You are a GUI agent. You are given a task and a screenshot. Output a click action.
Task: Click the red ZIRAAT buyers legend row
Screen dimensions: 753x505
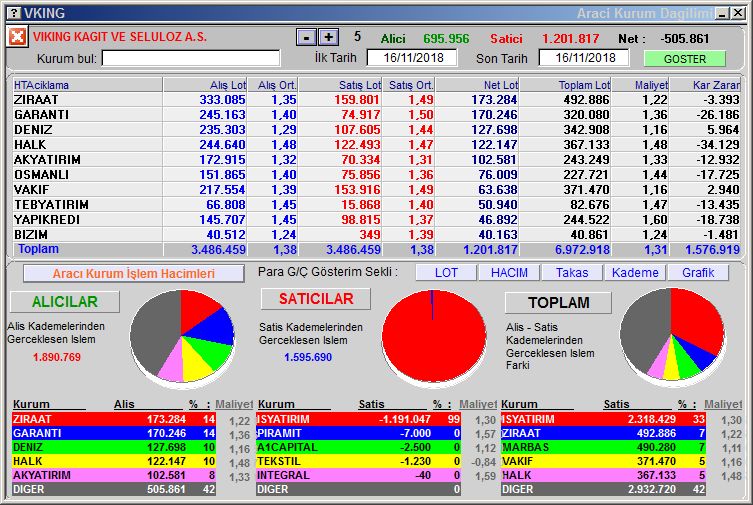coord(114,419)
